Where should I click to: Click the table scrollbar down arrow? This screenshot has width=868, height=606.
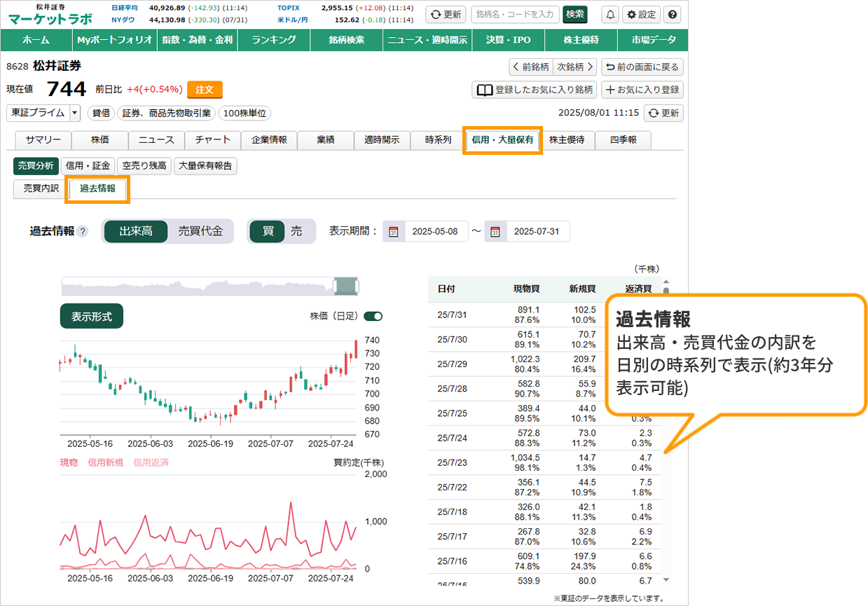pyautogui.click(x=666, y=579)
